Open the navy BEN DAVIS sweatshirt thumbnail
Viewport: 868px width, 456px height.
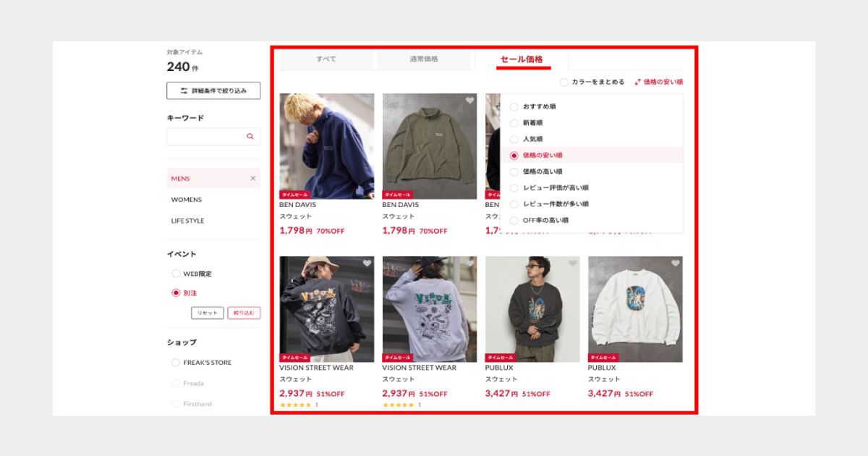pyautogui.click(x=327, y=146)
